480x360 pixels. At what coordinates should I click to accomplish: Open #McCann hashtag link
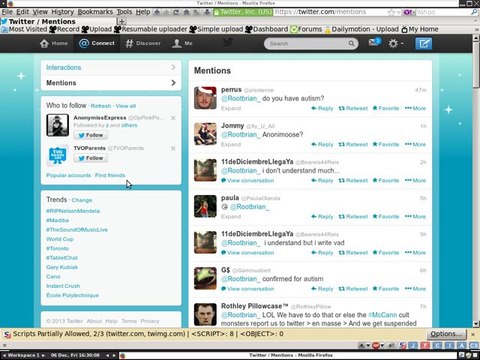pos(383,315)
